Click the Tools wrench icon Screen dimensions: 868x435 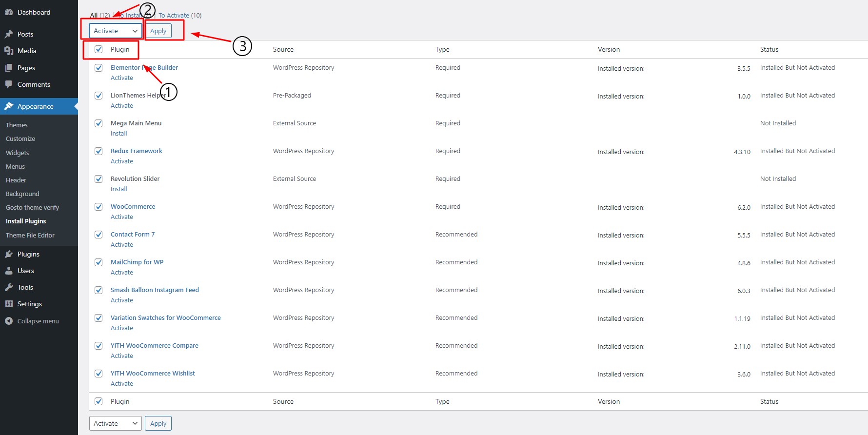(9, 287)
